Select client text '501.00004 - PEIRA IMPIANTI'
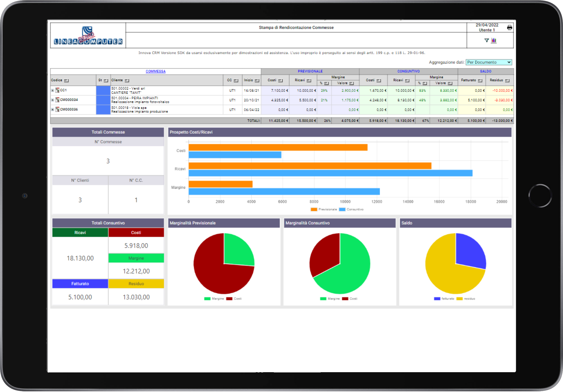 pos(135,98)
